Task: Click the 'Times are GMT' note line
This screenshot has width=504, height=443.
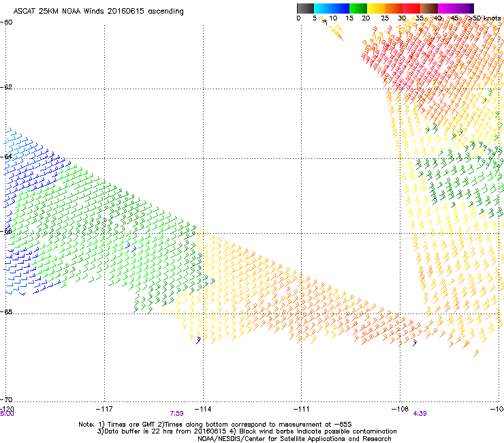Action: pyautogui.click(x=215, y=425)
